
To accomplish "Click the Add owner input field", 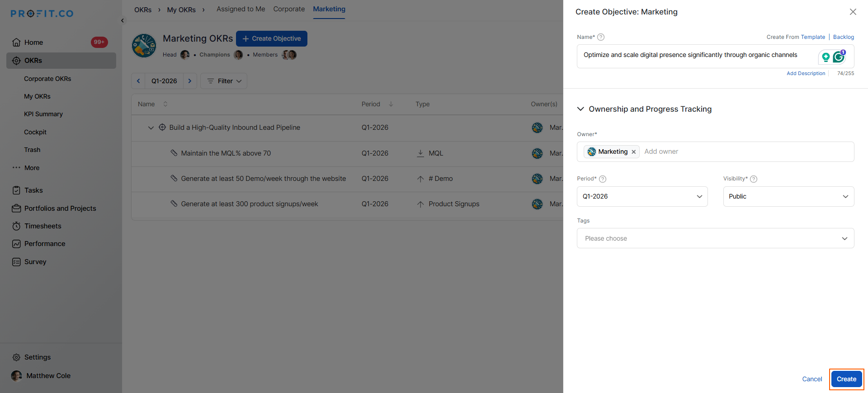I will [x=746, y=152].
